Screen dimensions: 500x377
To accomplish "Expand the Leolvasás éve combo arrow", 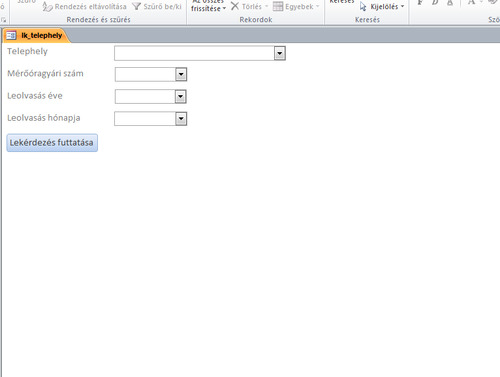I will pos(180,97).
